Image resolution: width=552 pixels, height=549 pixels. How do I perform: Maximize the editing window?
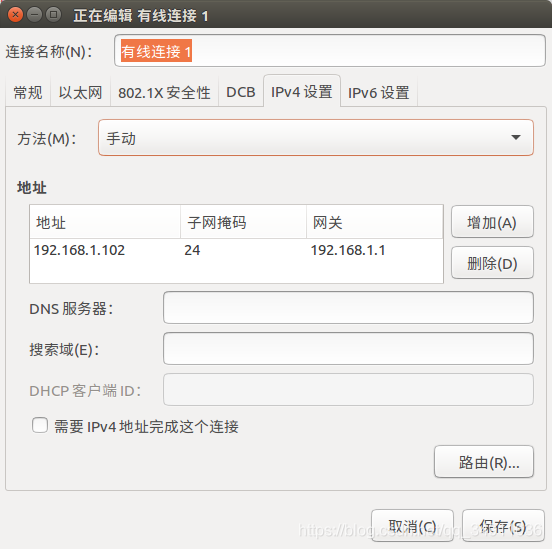click(x=54, y=15)
